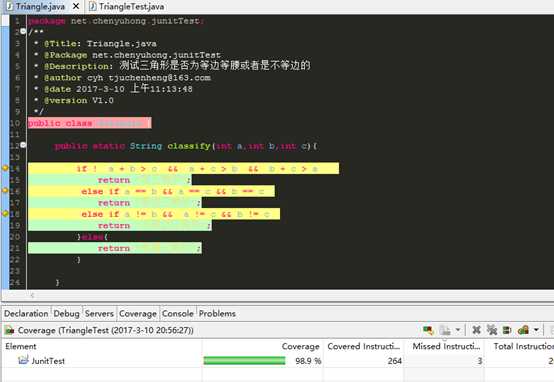Click the green return statement on line 19
Viewport: 554px width, 382px height.
click(x=120, y=225)
